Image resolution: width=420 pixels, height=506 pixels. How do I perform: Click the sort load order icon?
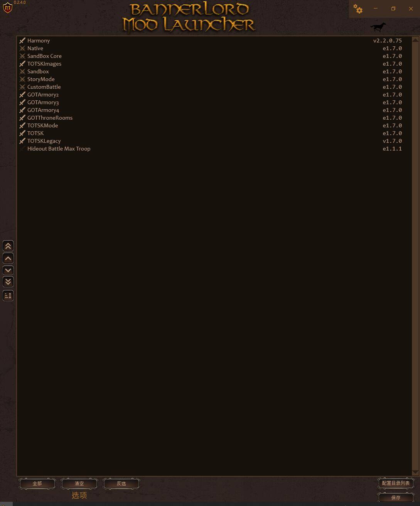click(8, 296)
